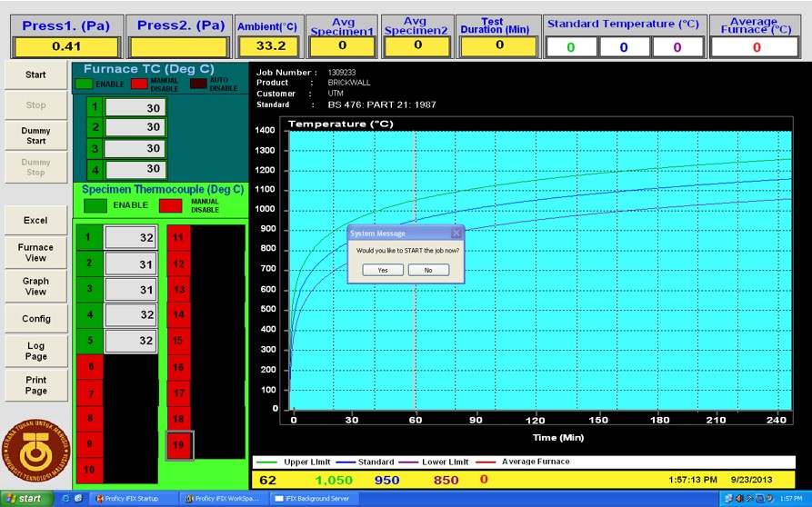Viewport: 812px width, 507px height.
Task: Click furnace TC 4 value field
Action: 135,169
